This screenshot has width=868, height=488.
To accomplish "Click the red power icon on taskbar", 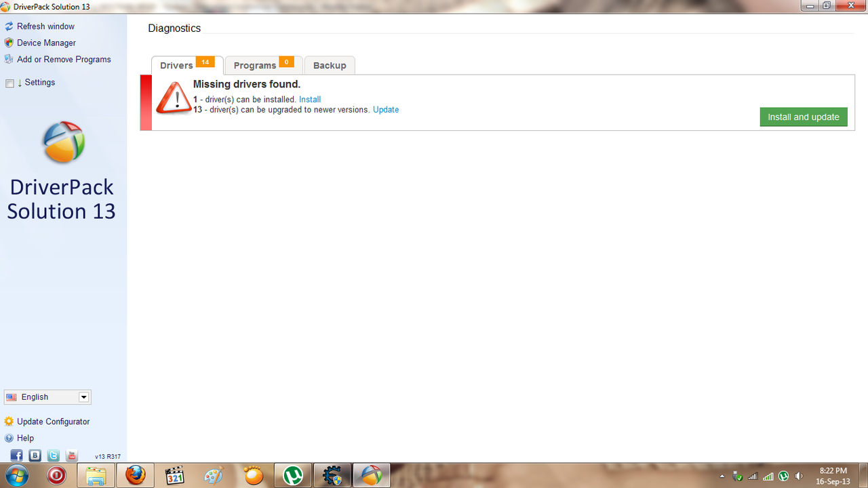I will pos(56,476).
